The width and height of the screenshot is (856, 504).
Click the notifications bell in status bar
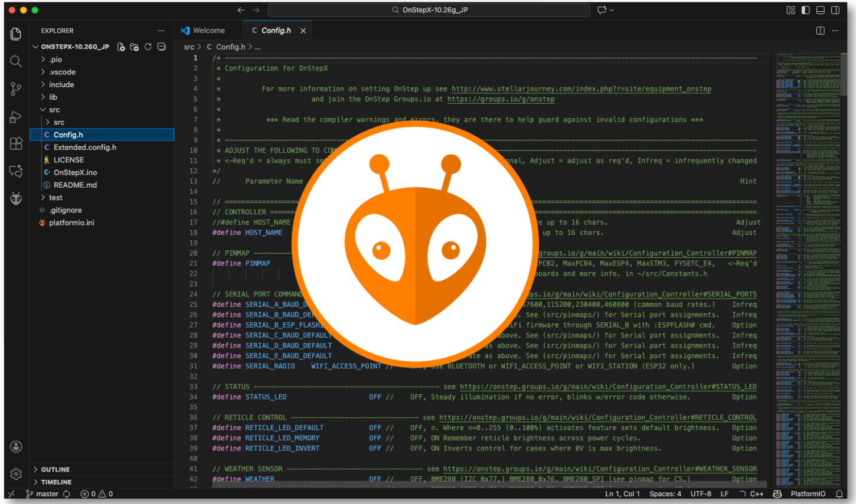[839, 494]
